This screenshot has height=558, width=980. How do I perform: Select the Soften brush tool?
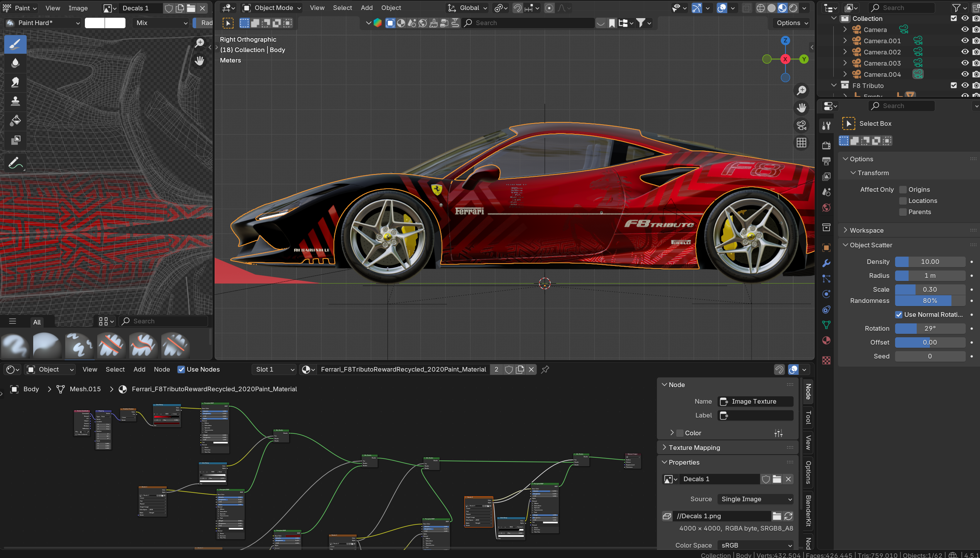pos(15,63)
